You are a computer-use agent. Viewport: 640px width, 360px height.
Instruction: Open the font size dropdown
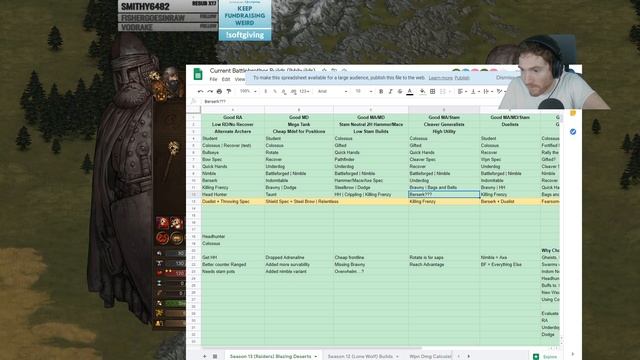click(363, 91)
